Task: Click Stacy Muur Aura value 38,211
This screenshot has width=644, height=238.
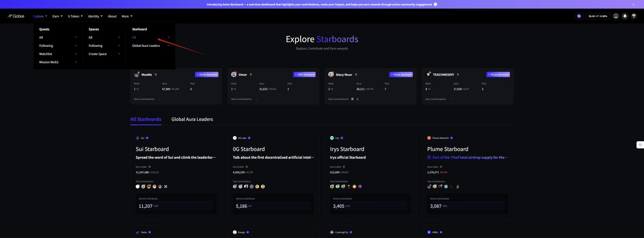Action: (x=361, y=89)
